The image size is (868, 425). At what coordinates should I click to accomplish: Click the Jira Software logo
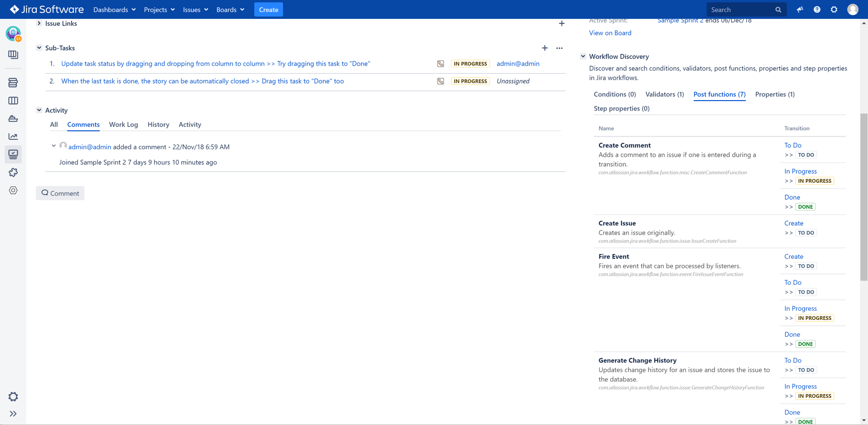[x=47, y=9]
